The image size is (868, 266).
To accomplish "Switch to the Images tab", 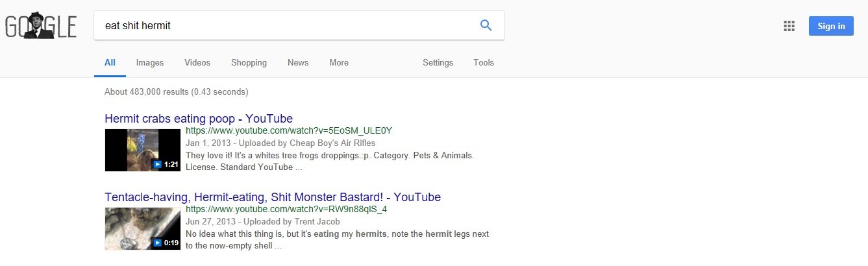I will tap(150, 63).
